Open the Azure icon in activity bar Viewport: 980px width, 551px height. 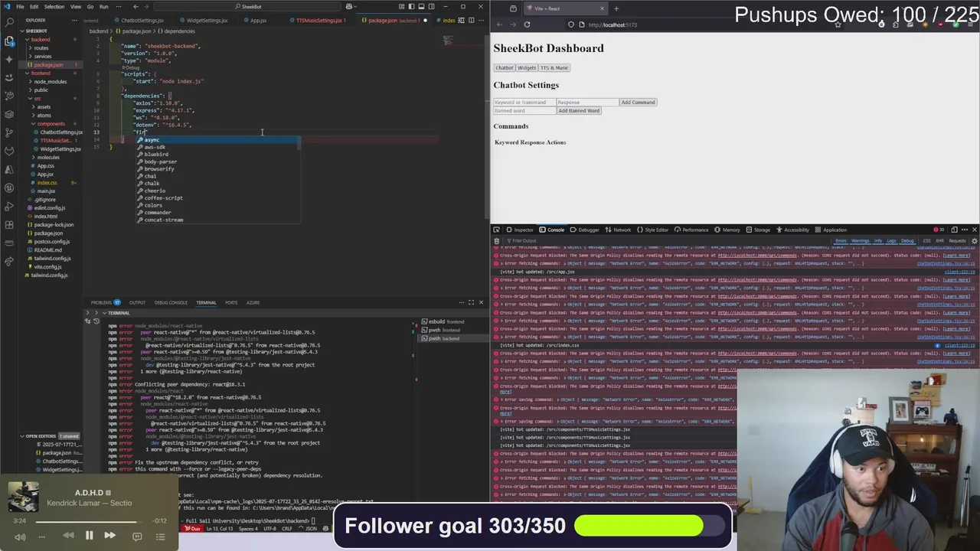pyautogui.click(x=9, y=169)
